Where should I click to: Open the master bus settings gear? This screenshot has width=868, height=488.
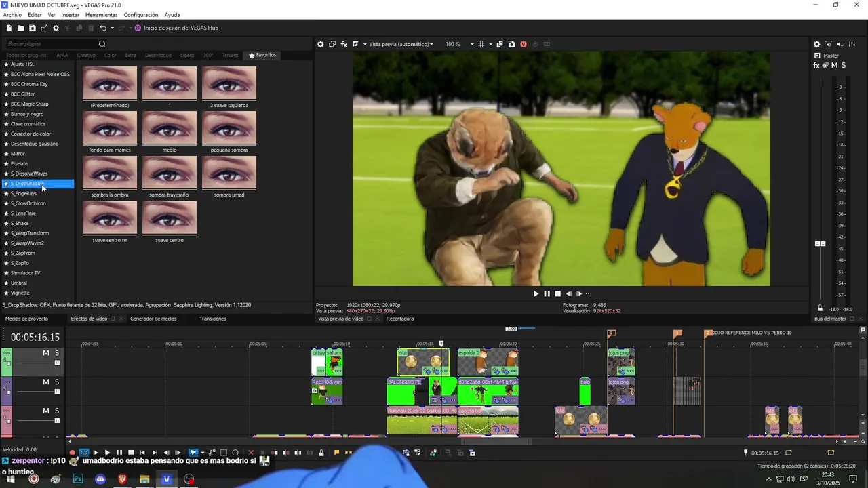816,44
